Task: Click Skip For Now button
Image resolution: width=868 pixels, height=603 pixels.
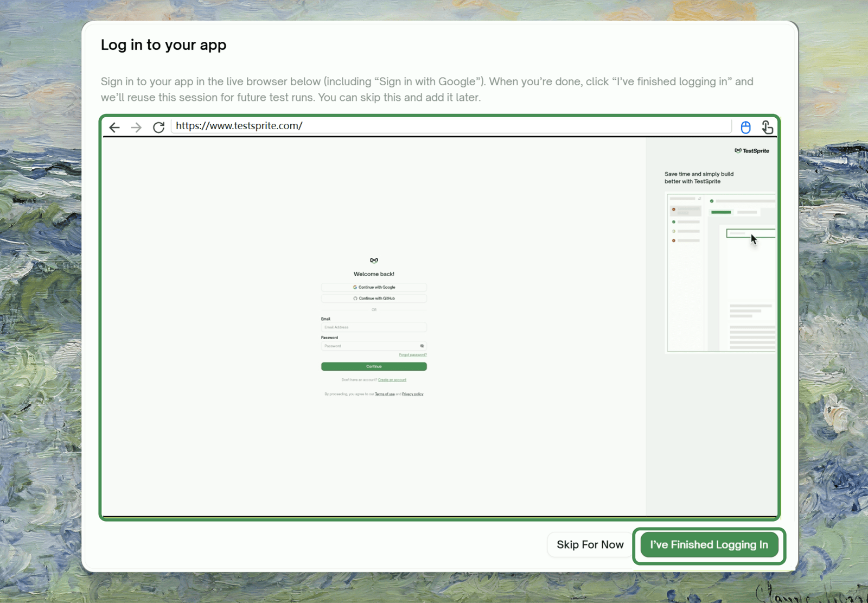Action: pyautogui.click(x=590, y=544)
